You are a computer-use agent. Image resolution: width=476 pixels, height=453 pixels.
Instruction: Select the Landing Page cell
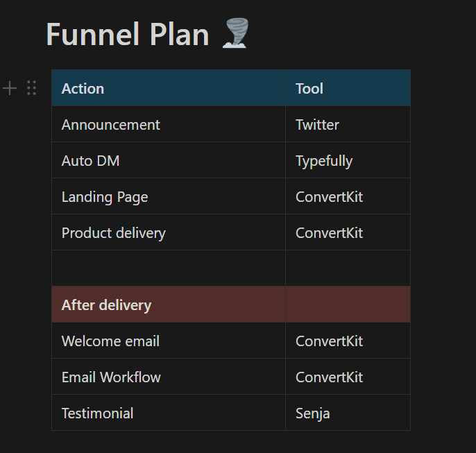click(x=169, y=196)
